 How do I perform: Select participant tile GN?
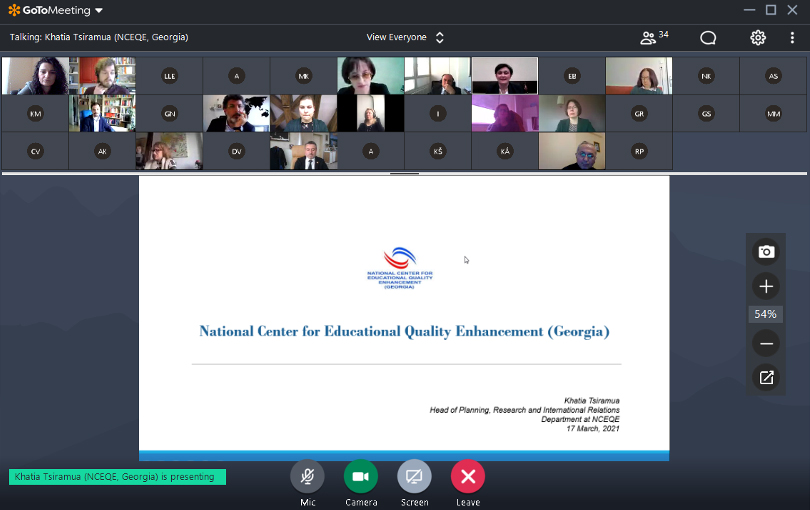point(169,114)
